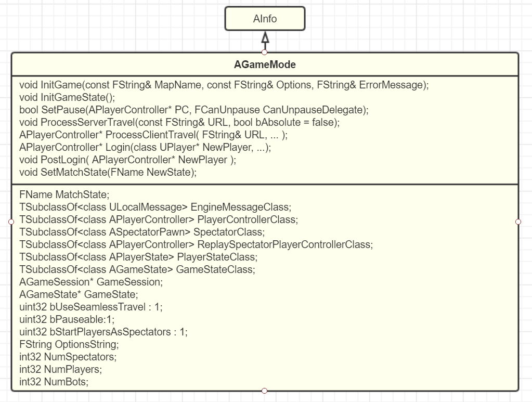The height and width of the screenshot is (402, 532).
Task: Click the top connection handle of AGameMode
Action: pyautogui.click(x=265, y=52)
